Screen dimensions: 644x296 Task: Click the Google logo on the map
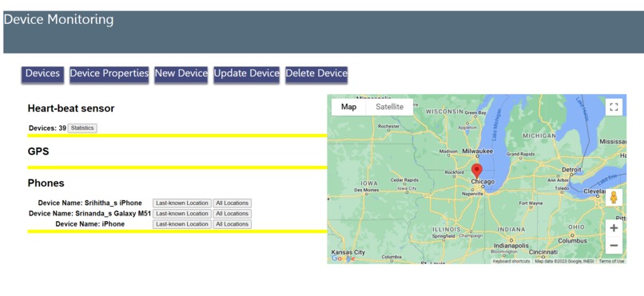pyautogui.click(x=343, y=259)
